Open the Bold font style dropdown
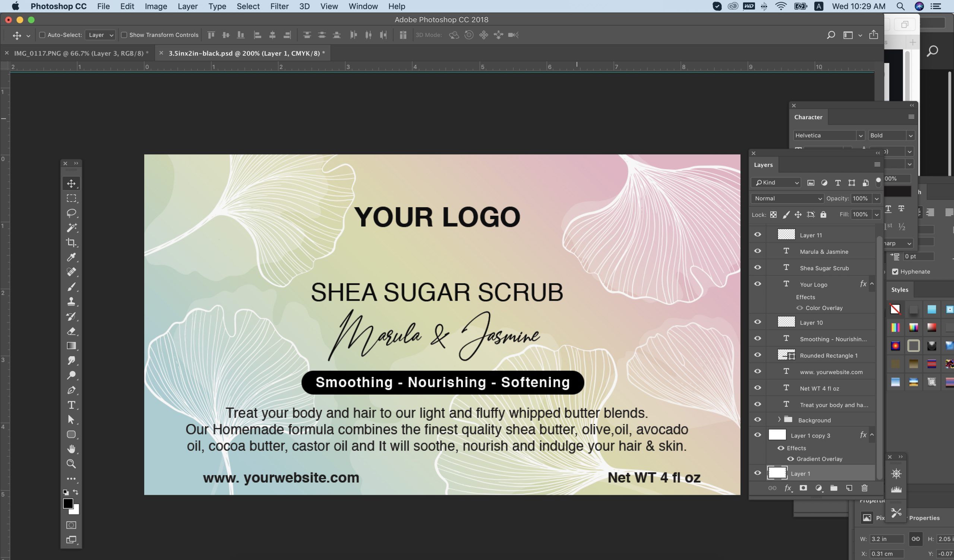Screen dimensions: 954x560 point(910,136)
